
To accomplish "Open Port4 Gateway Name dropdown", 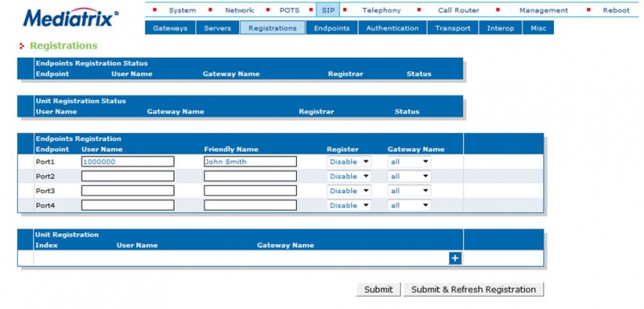I will pos(409,205).
